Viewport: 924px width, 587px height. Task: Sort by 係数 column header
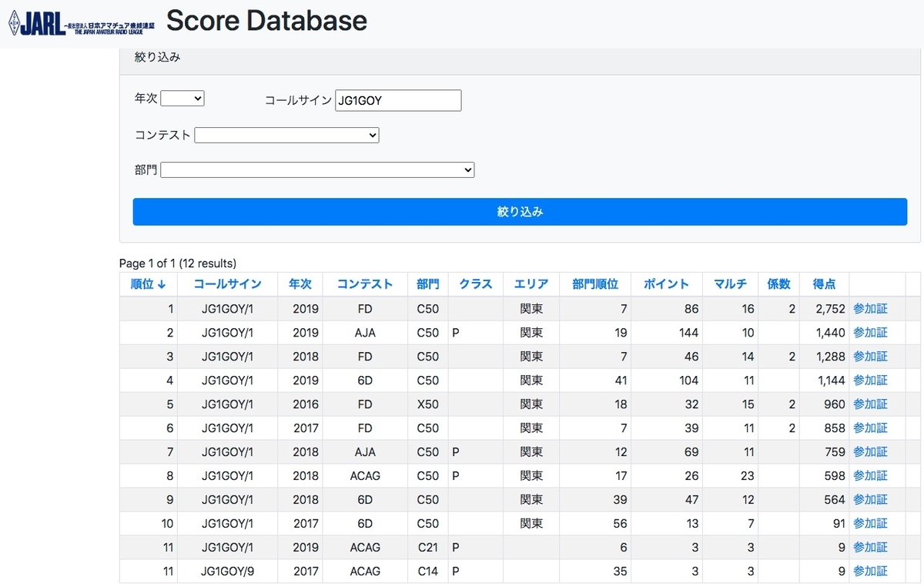click(779, 284)
